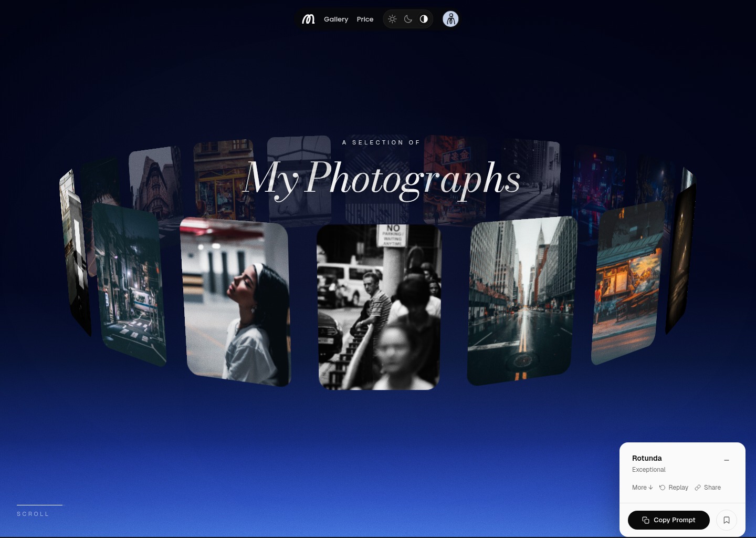Open the black-and-white street crowd photo

point(379,307)
